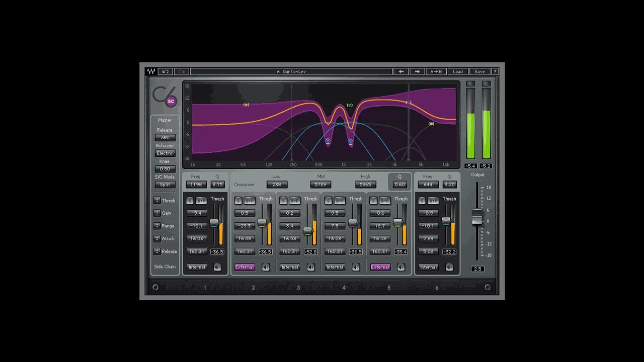
Task: Click the A→B compare control
Action: [436, 71]
